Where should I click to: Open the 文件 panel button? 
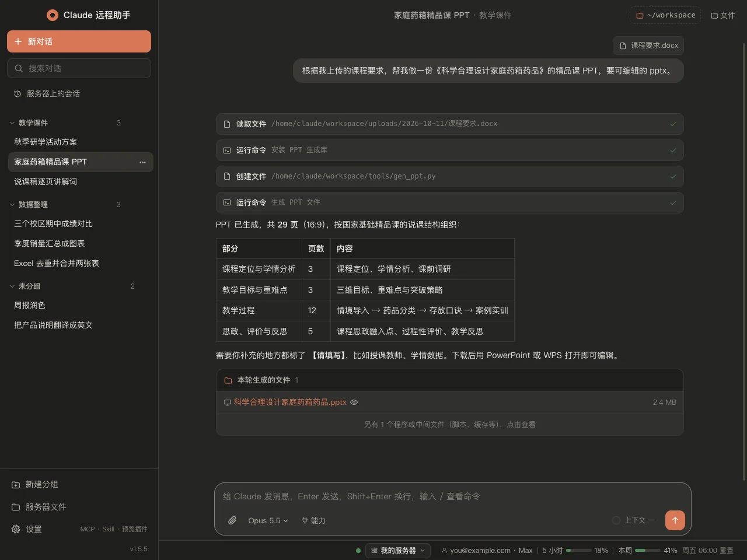pyautogui.click(x=722, y=15)
